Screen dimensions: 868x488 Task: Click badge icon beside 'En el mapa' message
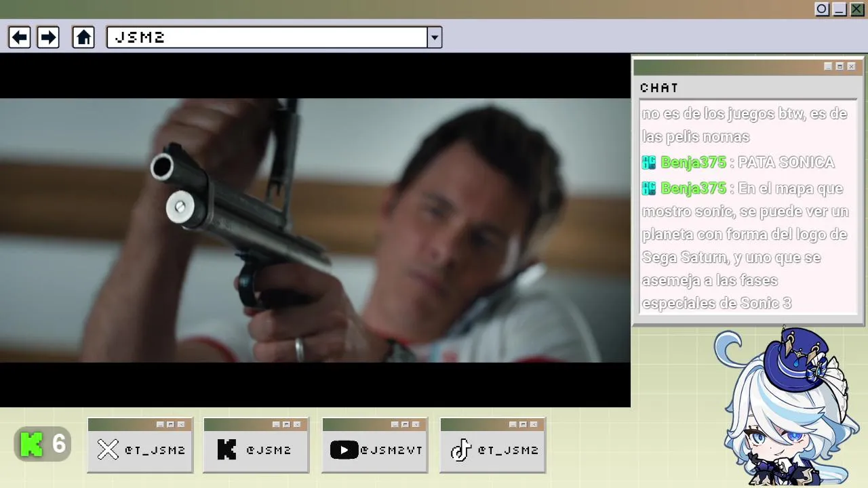pyautogui.click(x=649, y=188)
